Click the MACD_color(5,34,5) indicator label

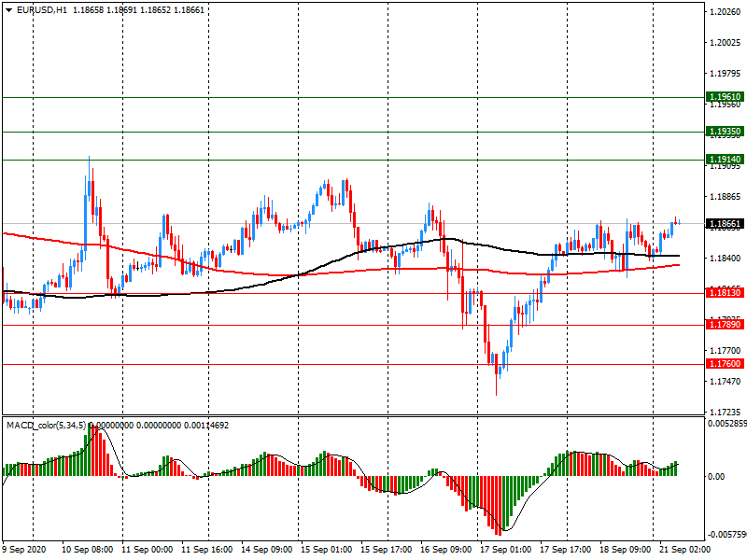coord(46,426)
